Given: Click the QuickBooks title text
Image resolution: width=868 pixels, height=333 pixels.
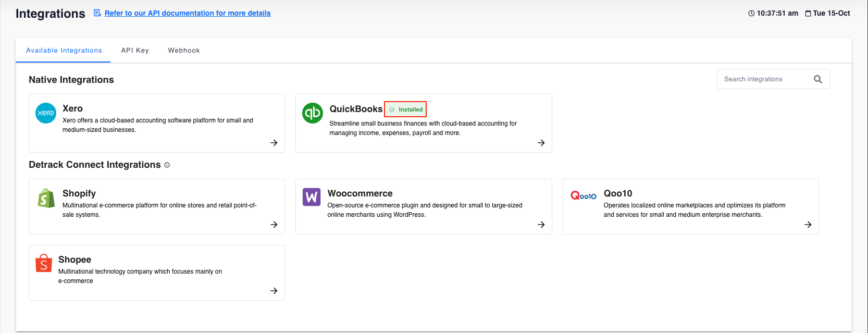Looking at the screenshot, I should tap(356, 109).
